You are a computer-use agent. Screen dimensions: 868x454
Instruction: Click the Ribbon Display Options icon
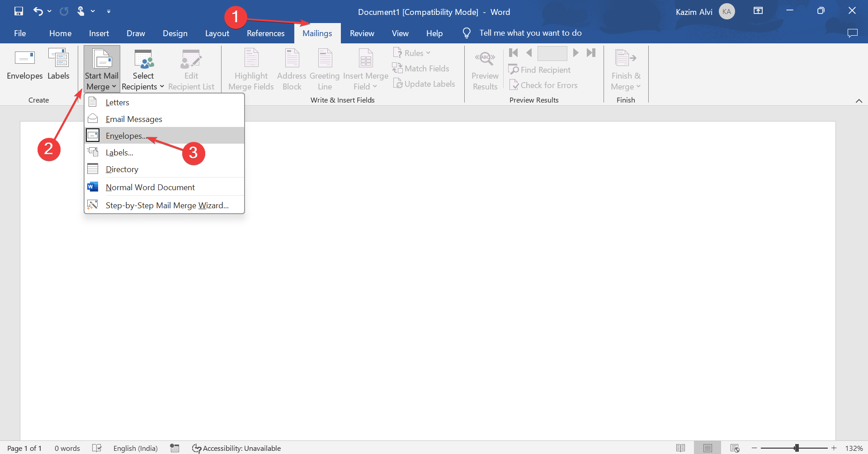coord(758,11)
